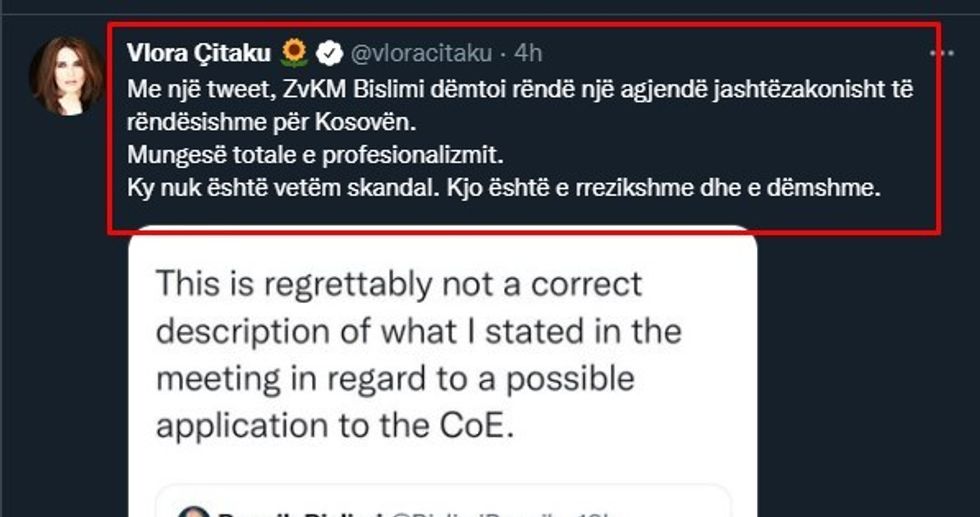Click the first tweet line mentioning ZvKM Bislimi
This screenshot has width=980, height=517.
[x=520, y=88]
